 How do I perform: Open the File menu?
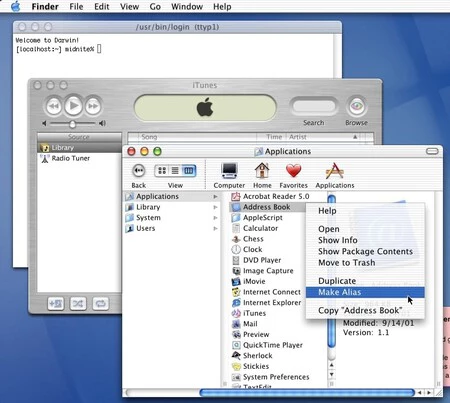coord(76,6)
